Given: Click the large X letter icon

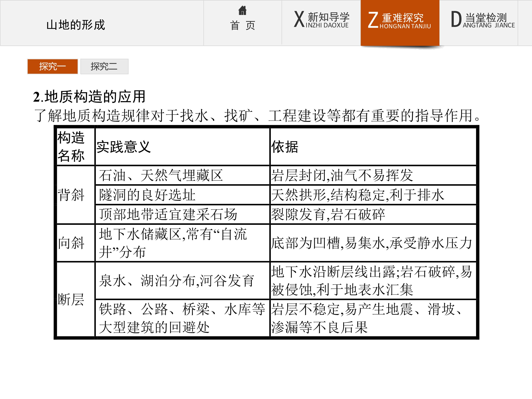Looking at the screenshot, I should point(299,19).
